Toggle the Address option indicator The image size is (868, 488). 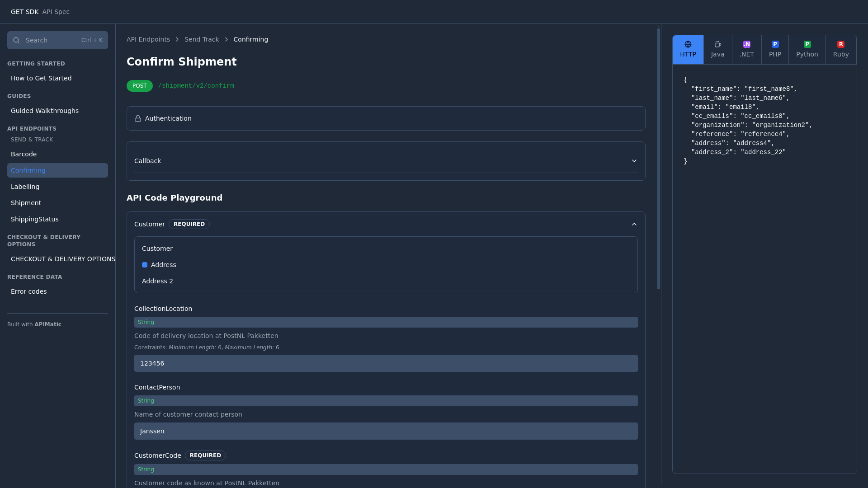[x=145, y=265]
